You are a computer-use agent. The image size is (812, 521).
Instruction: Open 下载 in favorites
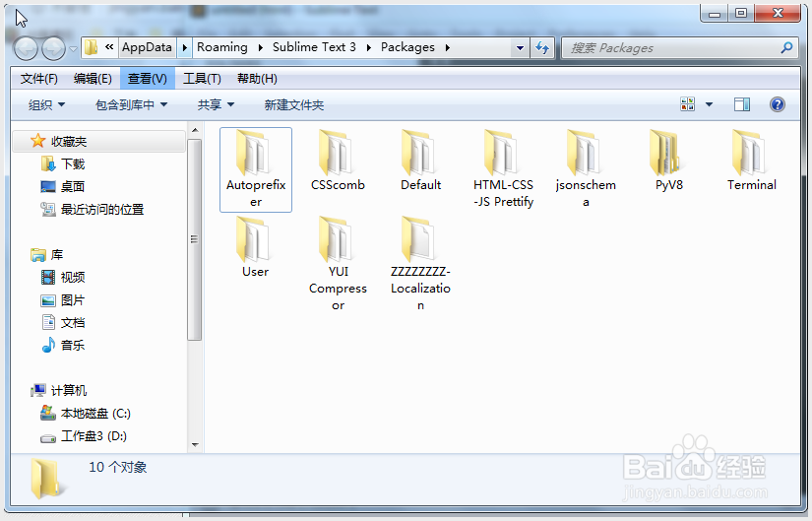63,164
